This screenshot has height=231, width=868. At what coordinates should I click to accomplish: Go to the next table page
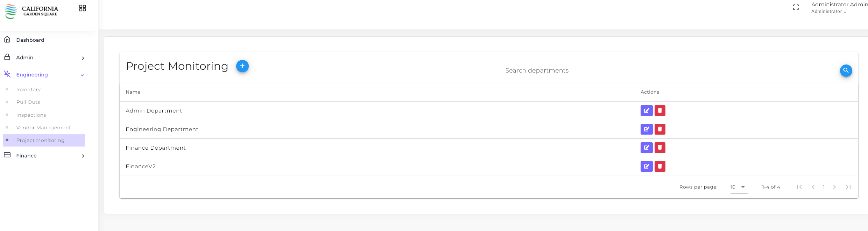click(x=834, y=187)
